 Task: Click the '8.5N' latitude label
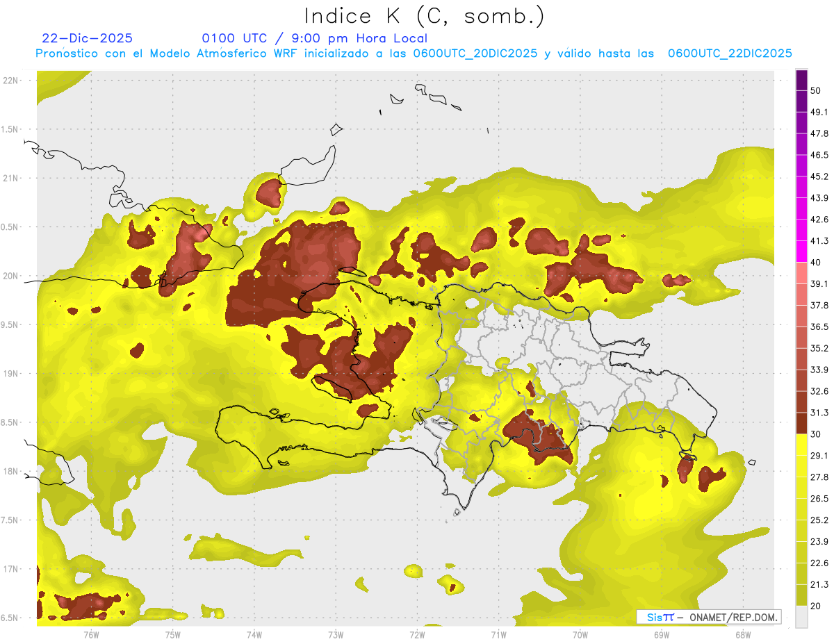(9, 422)
